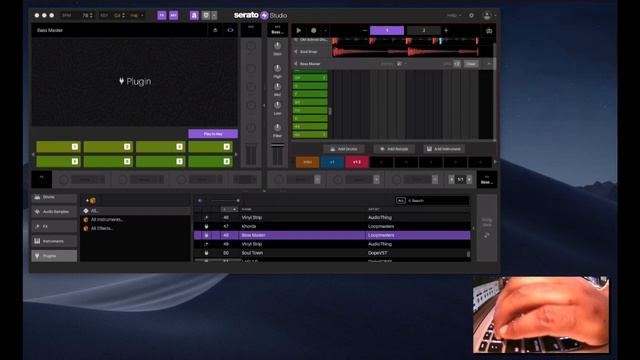Increase the 1/1 beat value with right stepper
Image resolution: width=640 pixels, height=360 pixels.
(469, 180)
